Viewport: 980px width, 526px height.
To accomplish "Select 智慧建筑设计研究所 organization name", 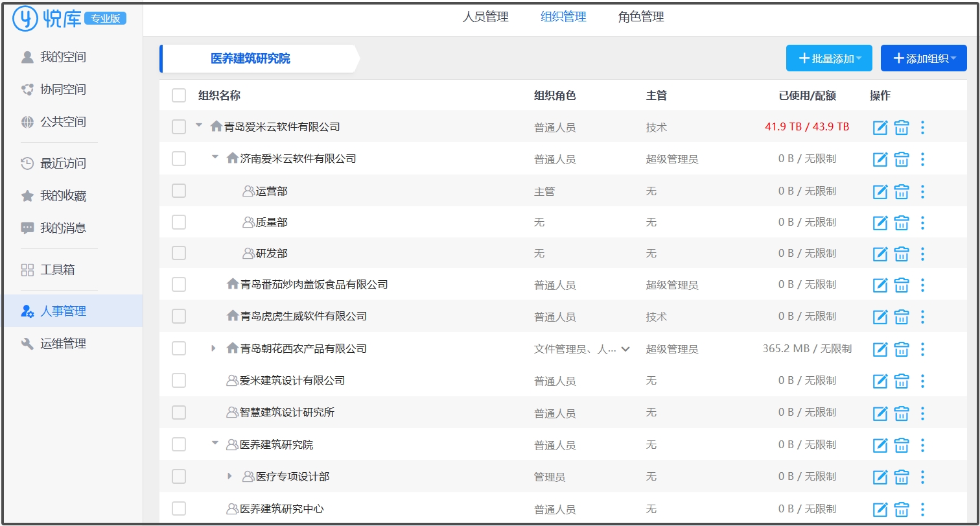I will (287, 412).
